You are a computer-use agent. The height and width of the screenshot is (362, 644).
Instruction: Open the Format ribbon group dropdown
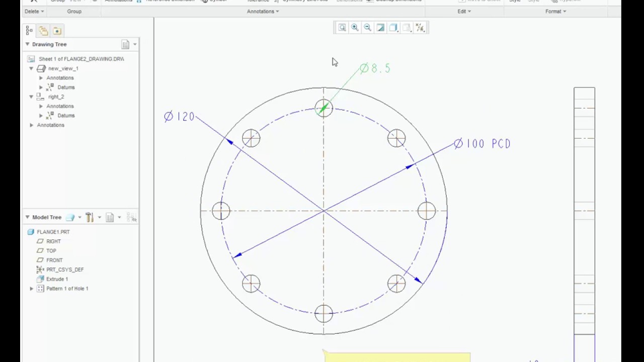[x=555, y=11]
